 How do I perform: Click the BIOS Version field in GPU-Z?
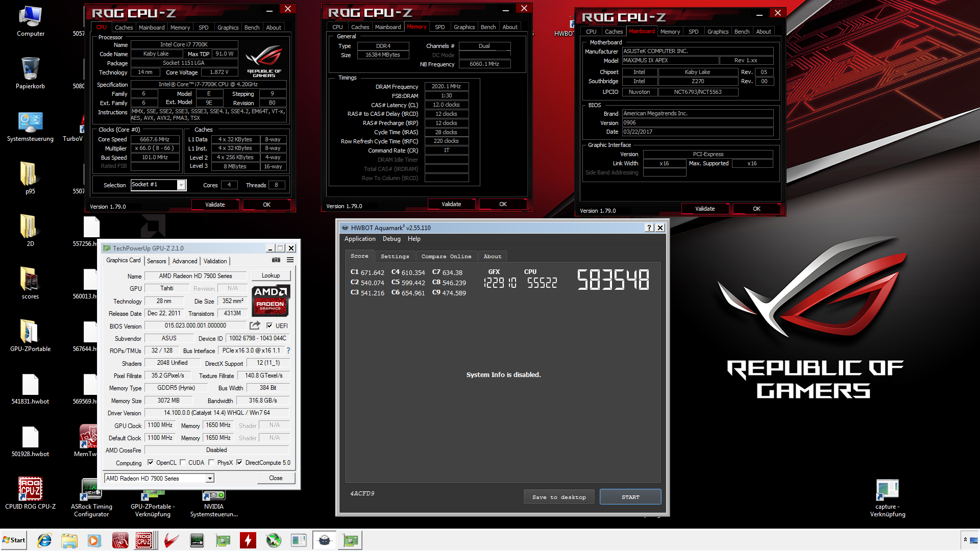point(195,325)
